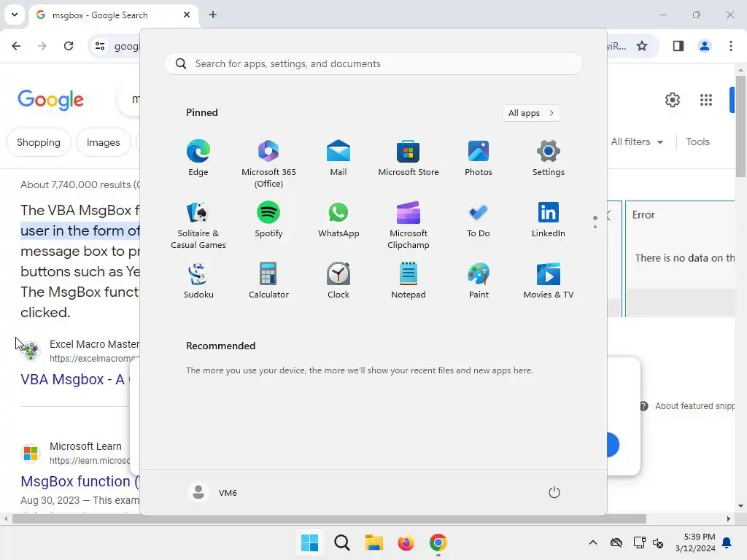This screenshot has height=560, width=747.
Task: Click the display/network tray icon
Action: pyautogui.click(x=639, y=542)
